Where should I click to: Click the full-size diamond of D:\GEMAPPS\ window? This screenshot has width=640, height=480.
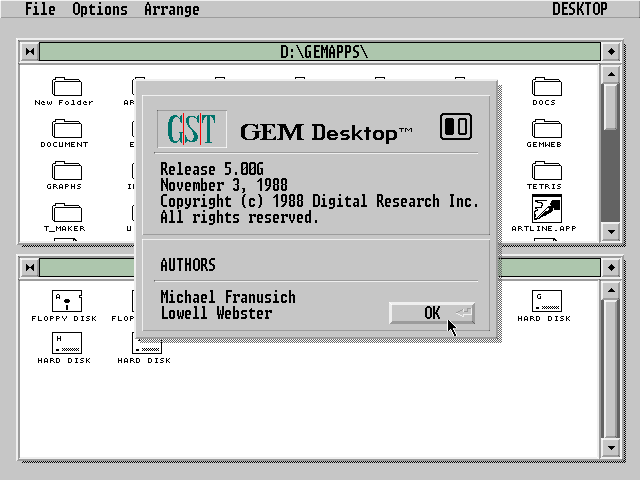pos(611,52)
